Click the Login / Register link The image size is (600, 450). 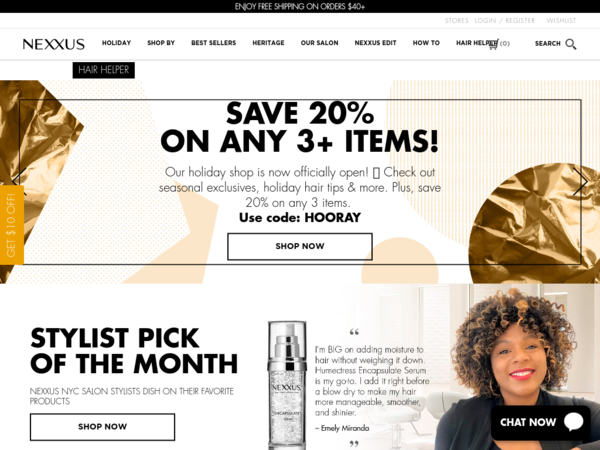(504, 21)
